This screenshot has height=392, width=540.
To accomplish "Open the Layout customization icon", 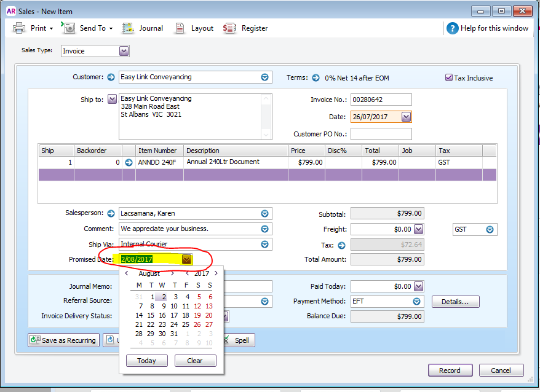I will pos(180,28).
